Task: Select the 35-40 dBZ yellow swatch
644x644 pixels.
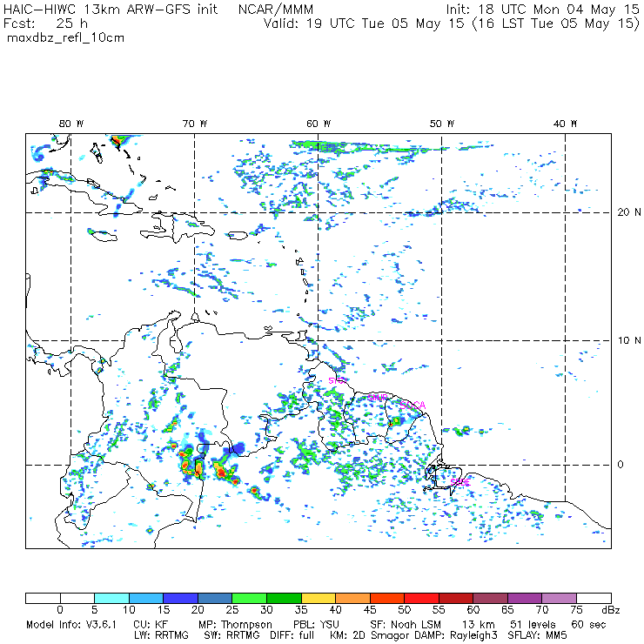Action: [x=319, y=598]
